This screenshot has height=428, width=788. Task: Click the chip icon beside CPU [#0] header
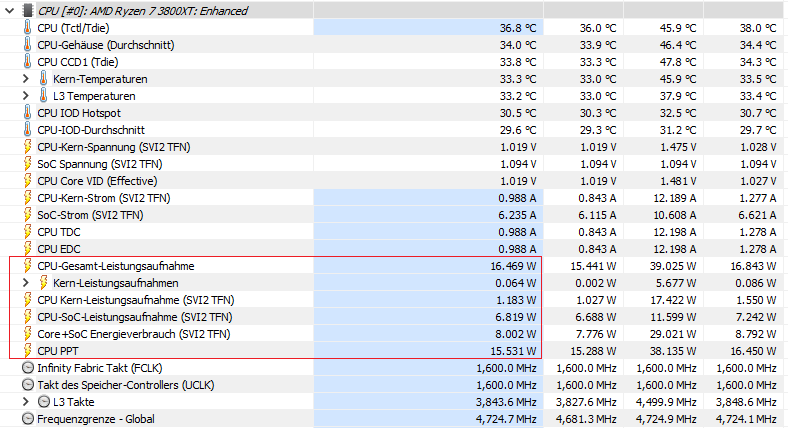click(x=28, y=11)
